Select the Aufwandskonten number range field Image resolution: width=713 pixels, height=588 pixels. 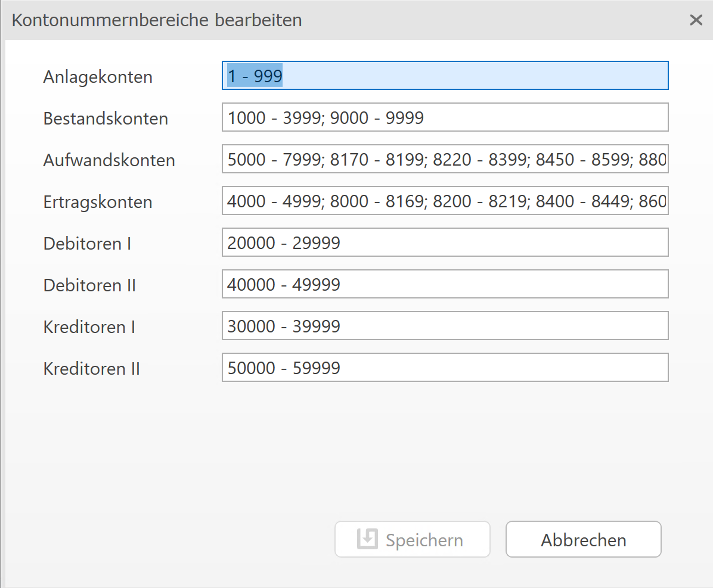point(445,159)
